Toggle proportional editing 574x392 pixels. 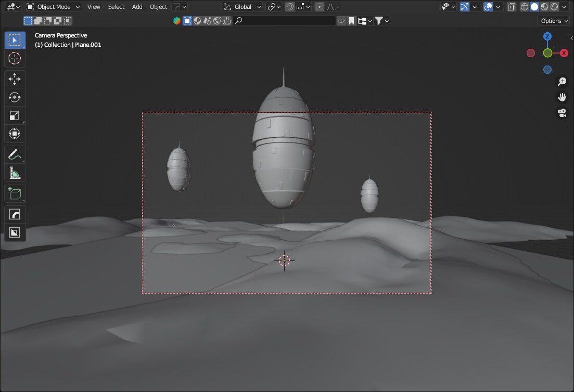point(319,7)
